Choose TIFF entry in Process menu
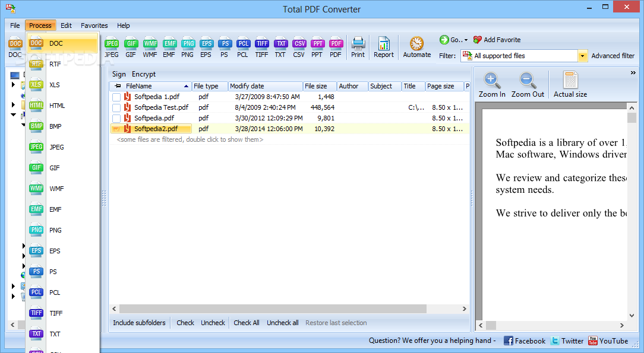This screenshot has width=644, height=353. coord(62,313)
